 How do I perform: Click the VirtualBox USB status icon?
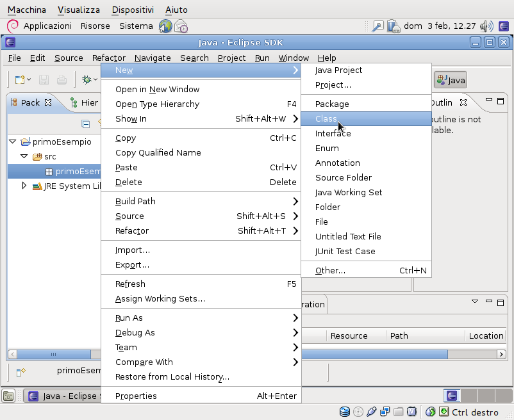372,412
